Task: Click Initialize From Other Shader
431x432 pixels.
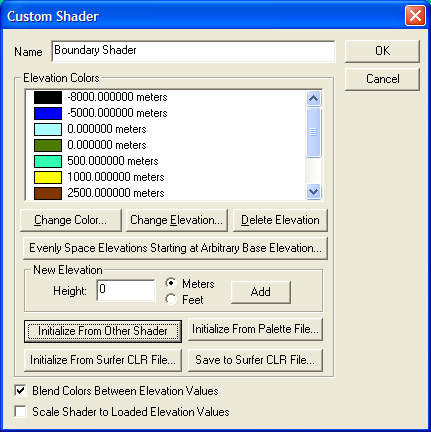Action: (x=103, y=331)
